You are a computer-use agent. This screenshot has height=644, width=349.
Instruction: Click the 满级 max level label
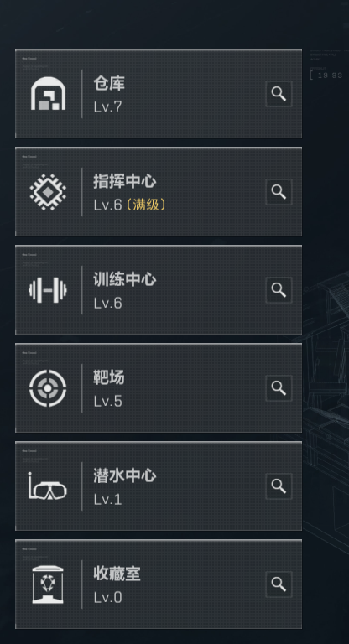point(146,205)
